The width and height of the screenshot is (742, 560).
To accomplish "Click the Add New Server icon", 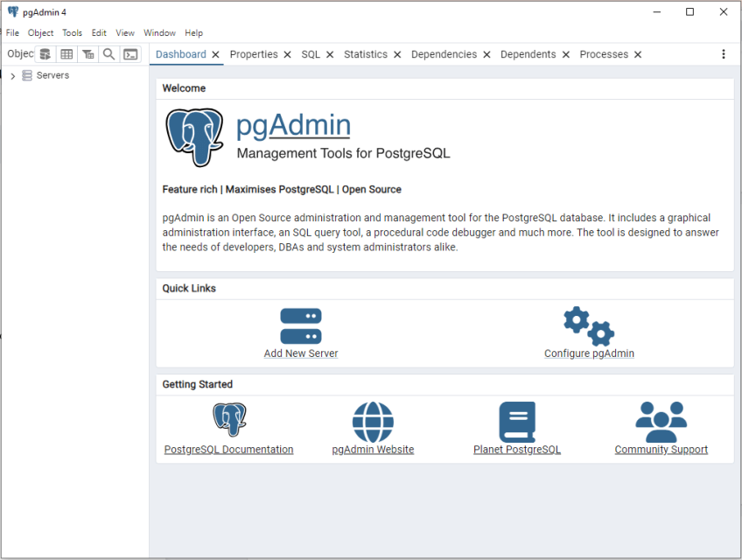I will pyautogui.click(x=301, y=324).
